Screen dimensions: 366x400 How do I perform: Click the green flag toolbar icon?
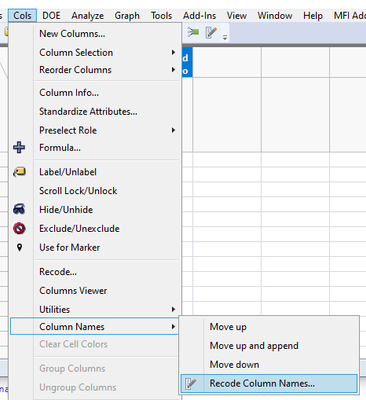click(x=193, y=32)
